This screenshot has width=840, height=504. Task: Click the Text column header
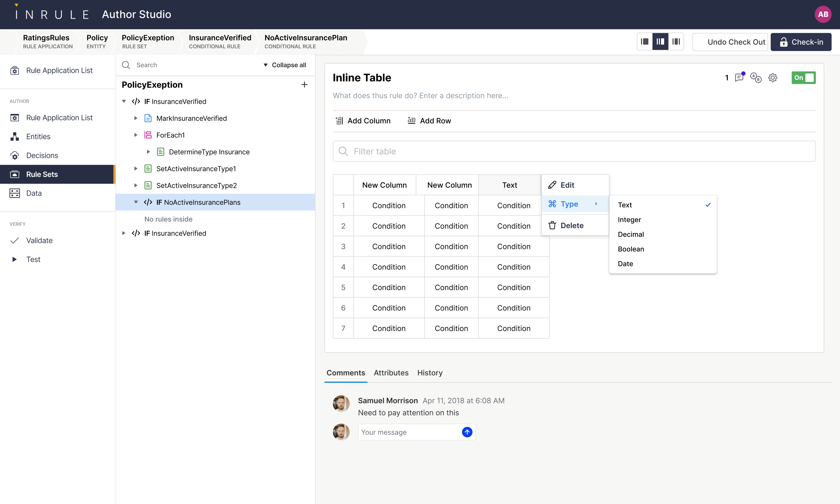point(510,185)
